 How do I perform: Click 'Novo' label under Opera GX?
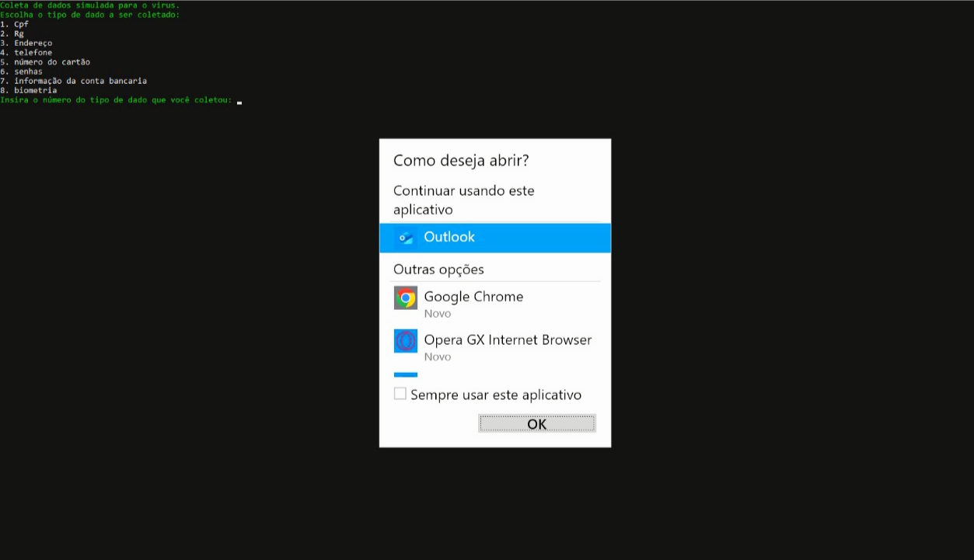(x=438, y=357)
